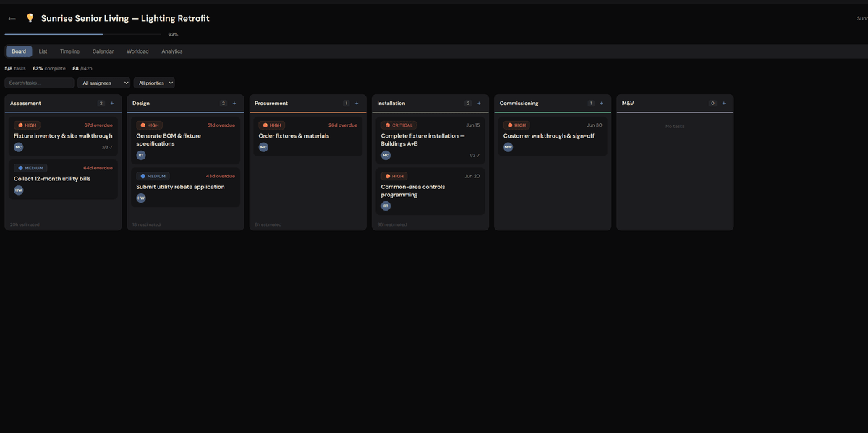Add a task to the Installation column
The image size is (868, 433).
tap(479, 104)
